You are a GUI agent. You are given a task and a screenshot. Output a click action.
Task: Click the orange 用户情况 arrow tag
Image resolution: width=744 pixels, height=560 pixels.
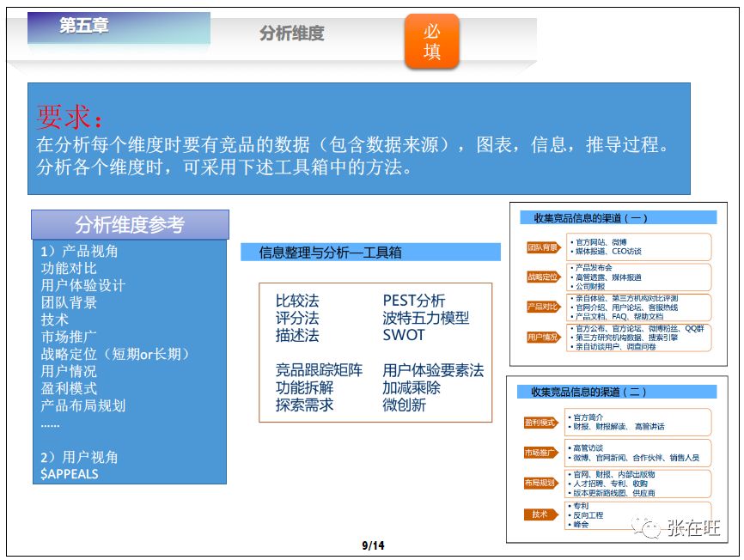click(x=543, y=338)
